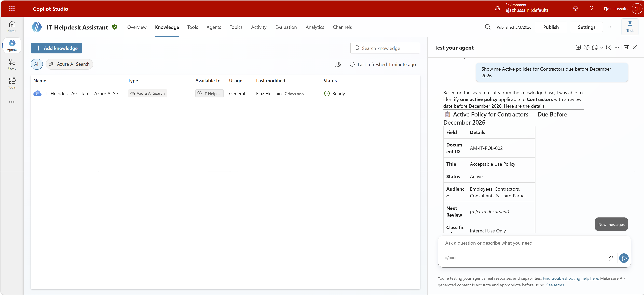Viewport: 644px width, 295px height.
Task: Click the Copilot Studio title in header
Action: (x=50, y=9)
